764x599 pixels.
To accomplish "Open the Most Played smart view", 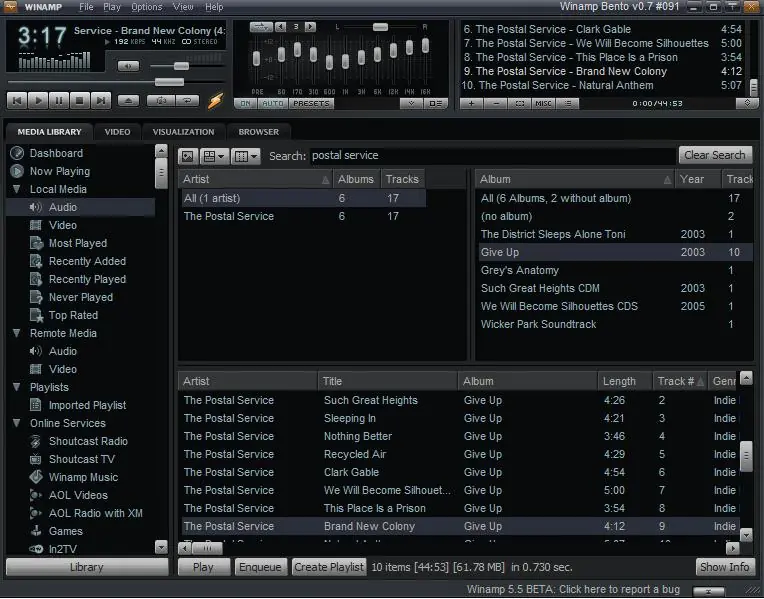I will pos(77,243).
